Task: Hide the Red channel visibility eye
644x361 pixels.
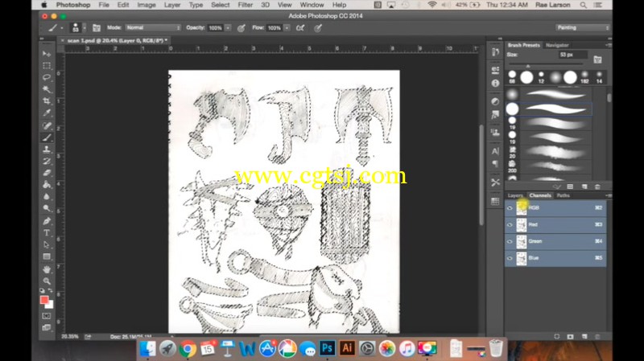Action: point(510,225)
